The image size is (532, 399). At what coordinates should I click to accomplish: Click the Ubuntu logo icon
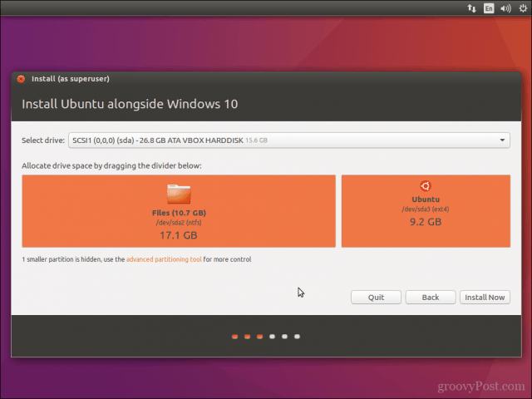pos(426,186)
